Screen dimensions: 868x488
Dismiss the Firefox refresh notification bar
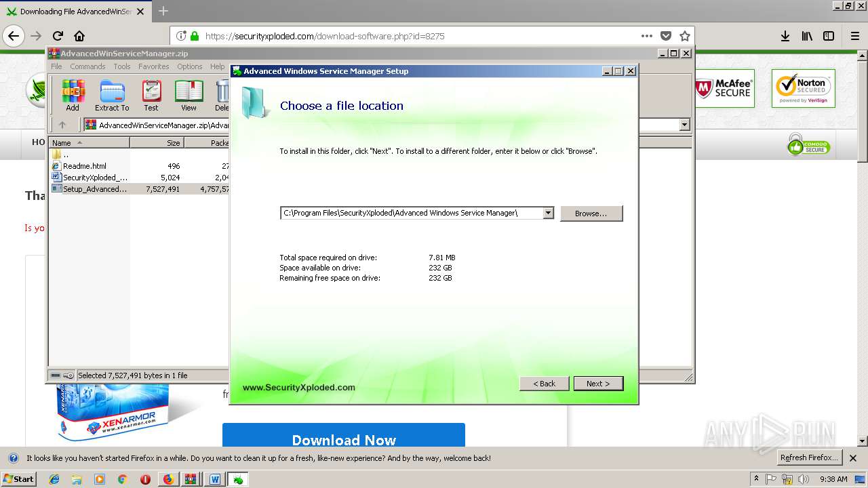click(853, 458)
